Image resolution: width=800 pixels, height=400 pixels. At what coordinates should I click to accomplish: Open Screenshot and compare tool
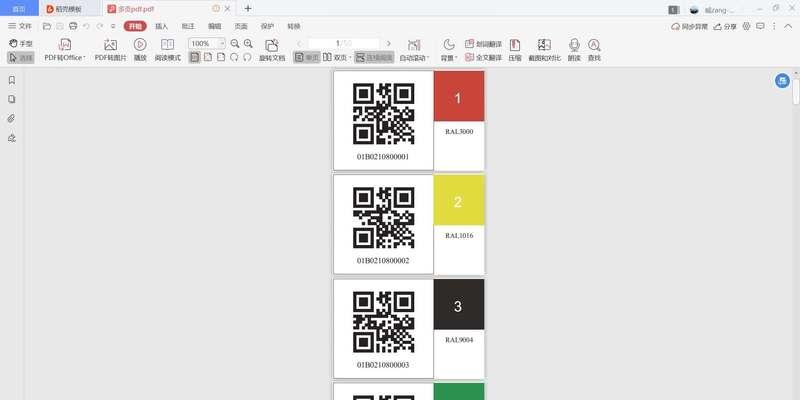tap(544, 51)
